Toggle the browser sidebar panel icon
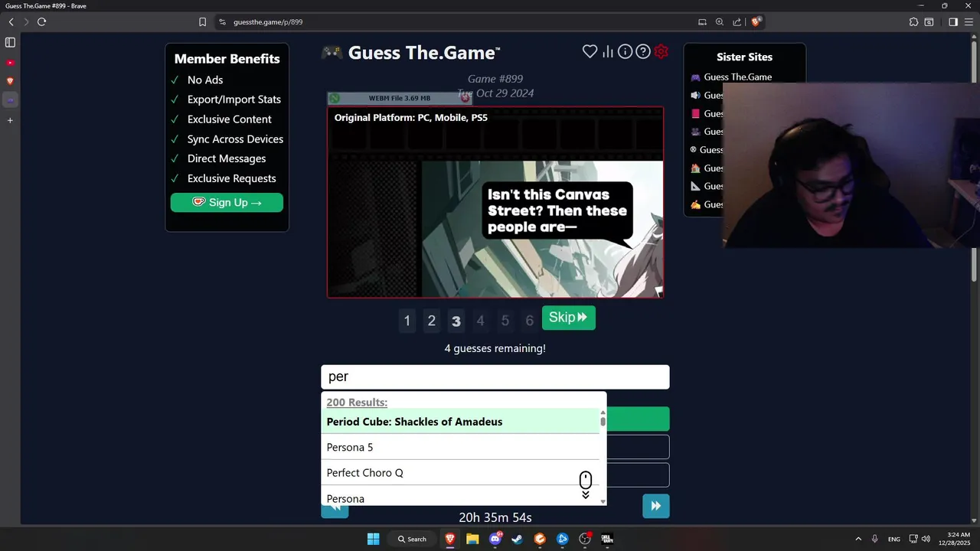This screenshot has width=980, height=551. click(x=953, y=22)
